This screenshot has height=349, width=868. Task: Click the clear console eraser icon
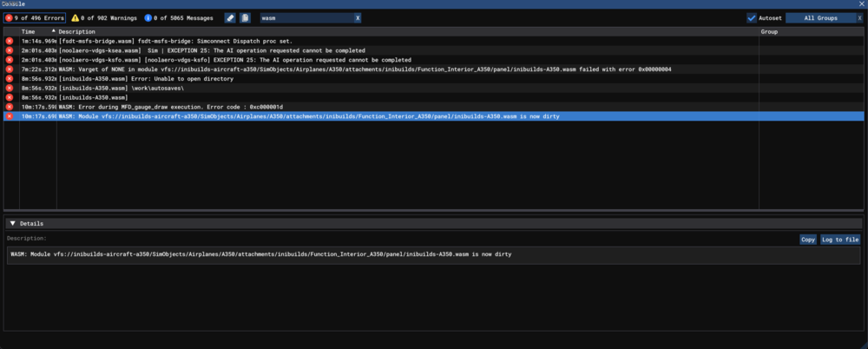pyautogui.click(x=230, y=18)
